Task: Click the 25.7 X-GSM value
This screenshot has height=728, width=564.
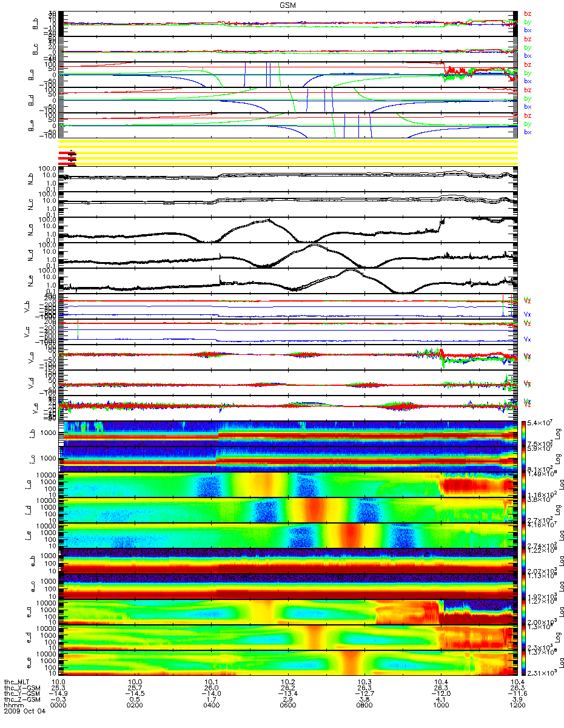Action: click(x=135, y=689)
